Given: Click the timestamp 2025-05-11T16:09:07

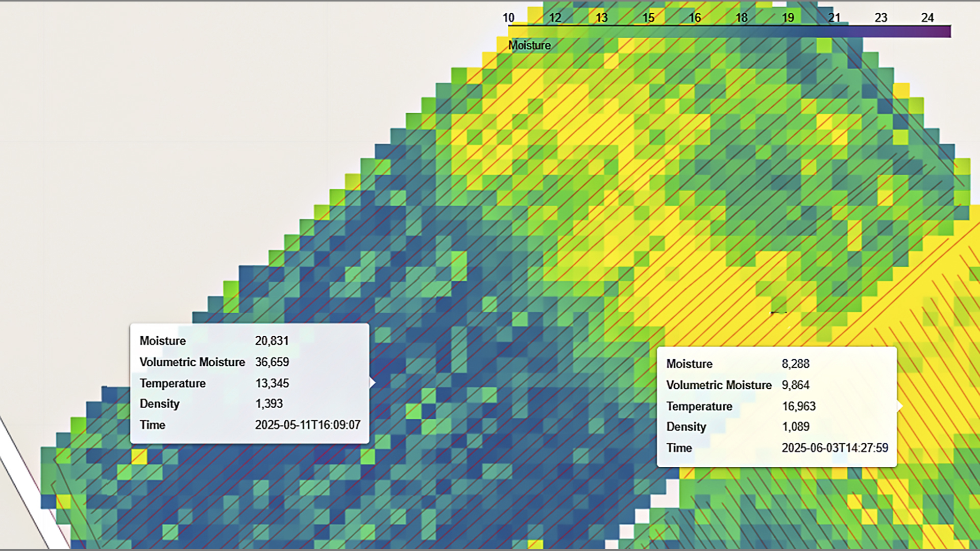Looking at the screenshot, I should pyautogui.click(x=307, y=425).
